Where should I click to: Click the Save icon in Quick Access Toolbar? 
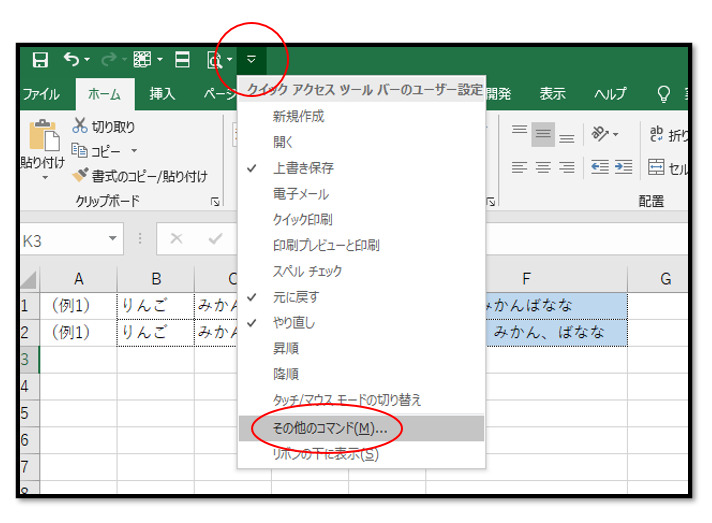[x=40, y=60]
